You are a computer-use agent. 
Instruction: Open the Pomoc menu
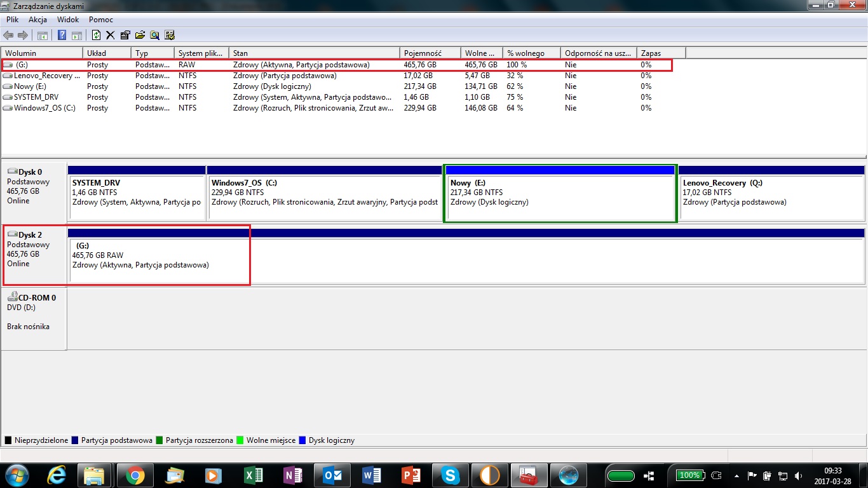click(x=101, y=20)
